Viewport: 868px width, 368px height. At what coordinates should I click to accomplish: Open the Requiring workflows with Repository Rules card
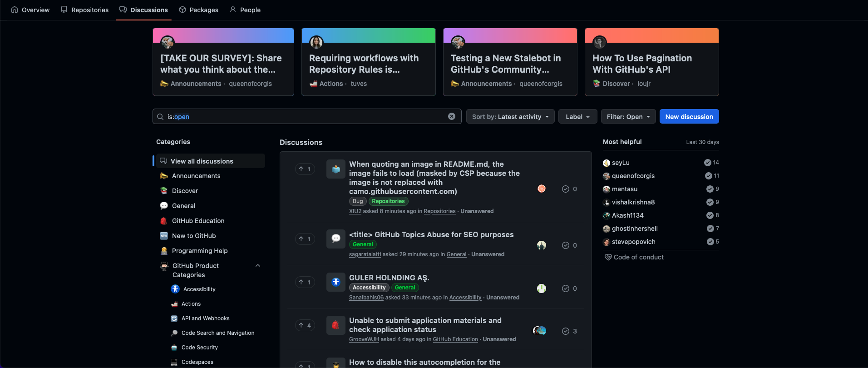click(369, 62)
